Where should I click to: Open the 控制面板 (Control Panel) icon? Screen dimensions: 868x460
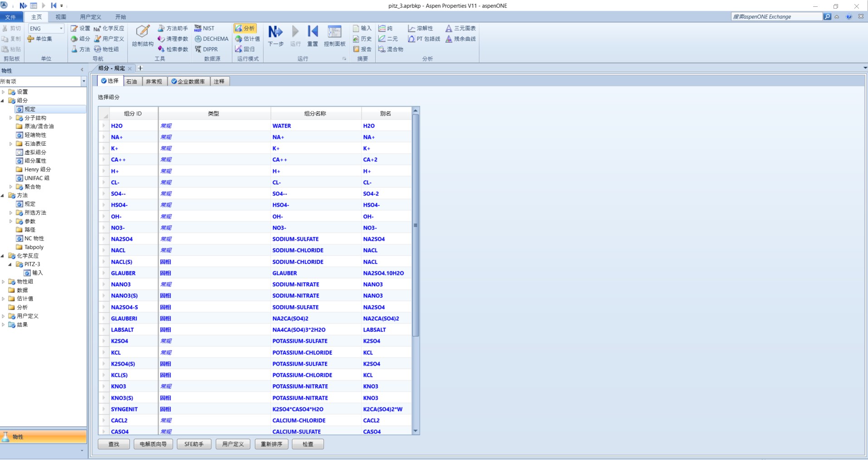tap(334, 32)
